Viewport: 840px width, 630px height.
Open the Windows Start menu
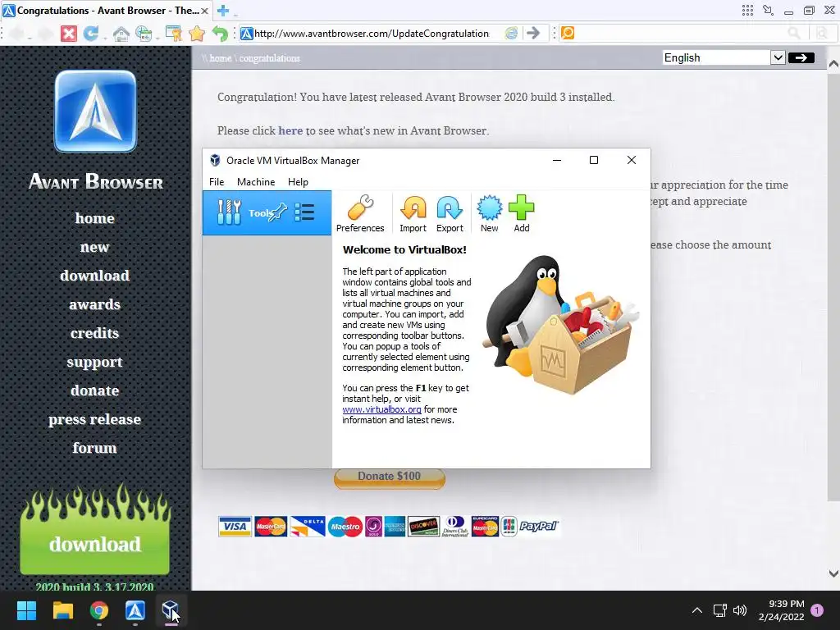coord(26,610)
